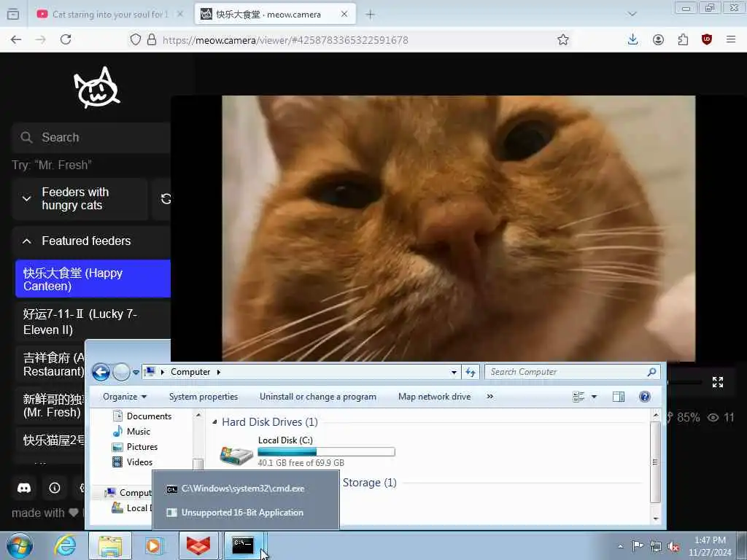747x560 pixels.
Task: Open Documents in the navigation pane
Action: click(142, 416)
